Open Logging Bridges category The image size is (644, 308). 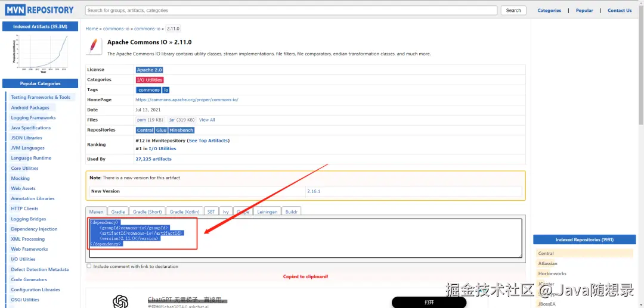(29, 219)
